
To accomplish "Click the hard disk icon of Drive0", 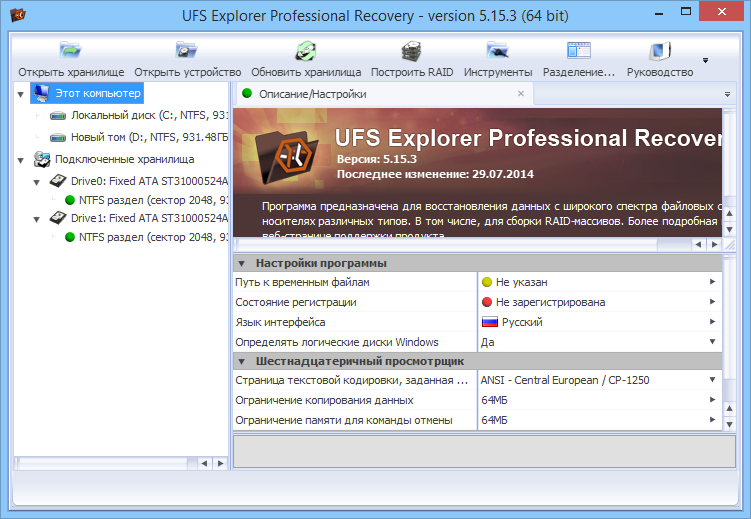I will pyautogui.click(x=58, y=181).
